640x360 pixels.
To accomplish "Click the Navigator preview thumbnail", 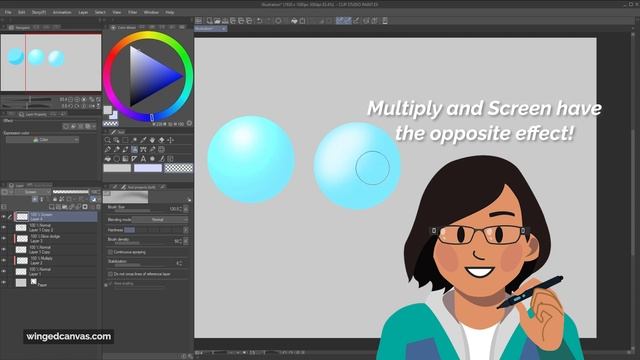I will [x=51, y=62].
